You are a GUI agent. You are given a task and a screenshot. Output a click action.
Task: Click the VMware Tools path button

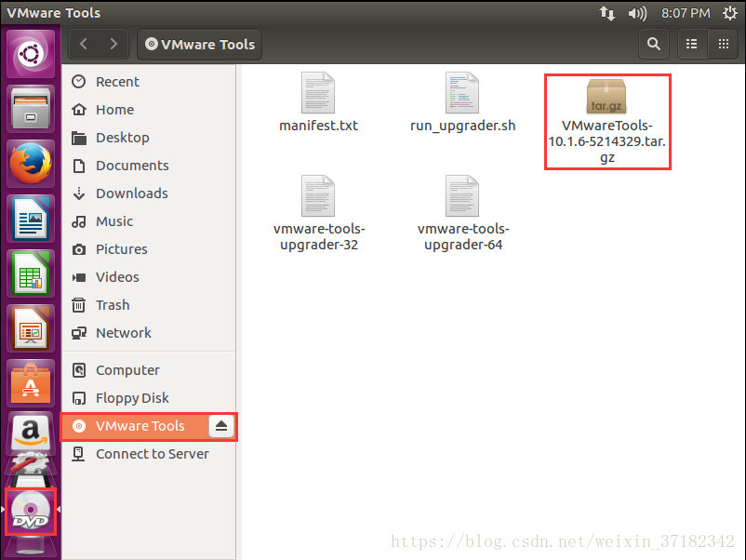[199, 44]
